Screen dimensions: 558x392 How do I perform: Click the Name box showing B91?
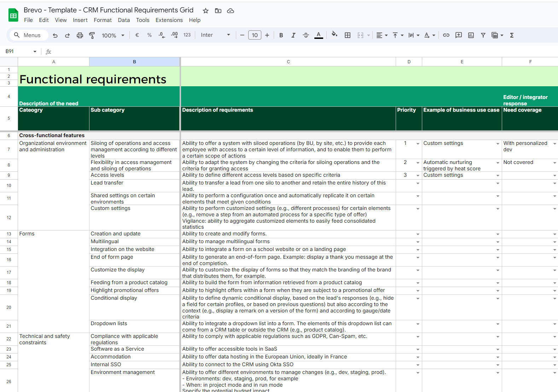pyautogui.click(x=18, y=51)
